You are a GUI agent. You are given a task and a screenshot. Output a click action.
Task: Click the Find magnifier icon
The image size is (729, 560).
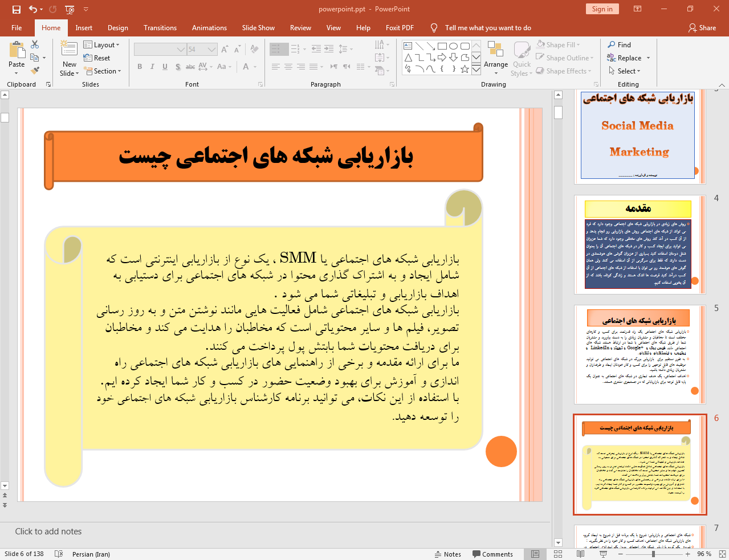tap(612, 44)
